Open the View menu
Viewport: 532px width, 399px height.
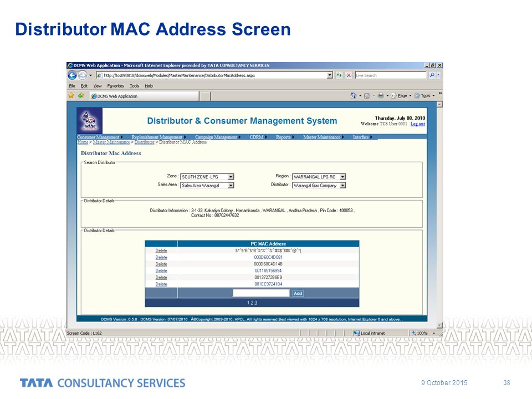click(98, 86)
